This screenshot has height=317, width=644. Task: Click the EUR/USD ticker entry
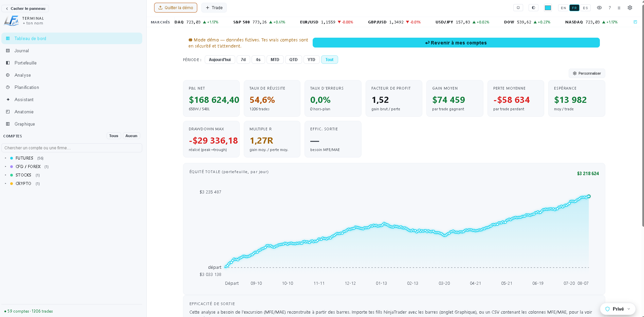327,22
